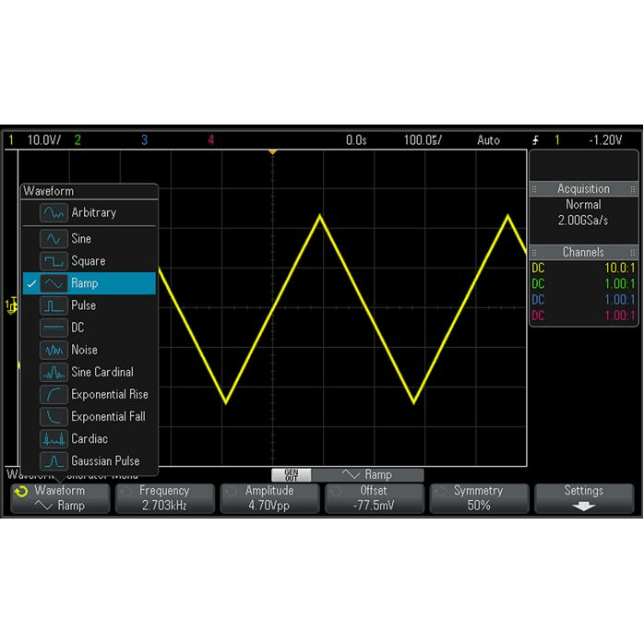Select the Pulse waveform icon
The height and width of the screenshot is (644, 644).
[x=54, y=305]
